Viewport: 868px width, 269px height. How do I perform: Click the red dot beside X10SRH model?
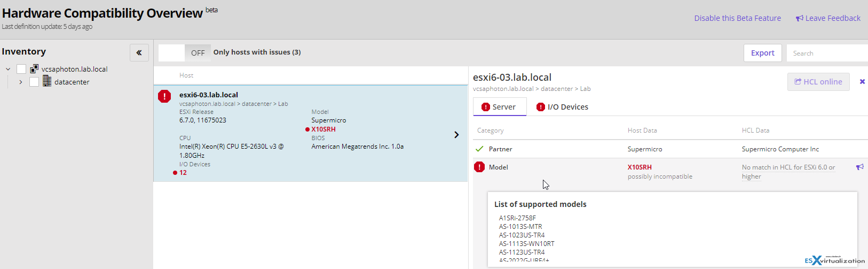(307, 129)
